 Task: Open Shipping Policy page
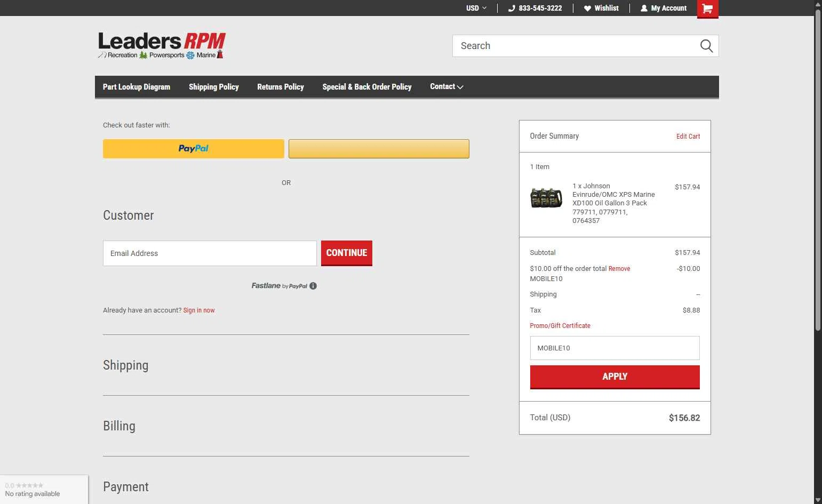pos(214,87)
